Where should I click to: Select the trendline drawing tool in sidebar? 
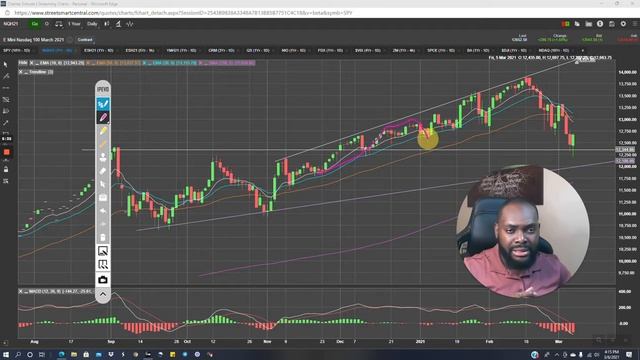click(6, 76)
